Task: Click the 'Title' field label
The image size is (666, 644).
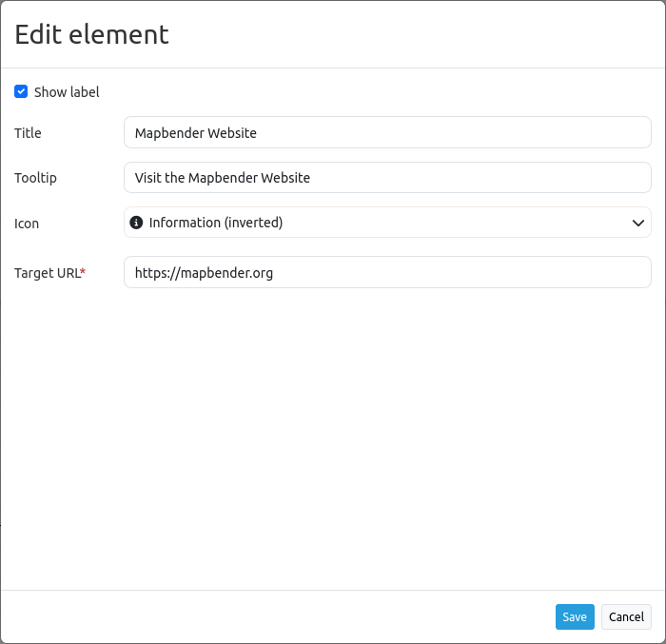Action: coord(28,133)
